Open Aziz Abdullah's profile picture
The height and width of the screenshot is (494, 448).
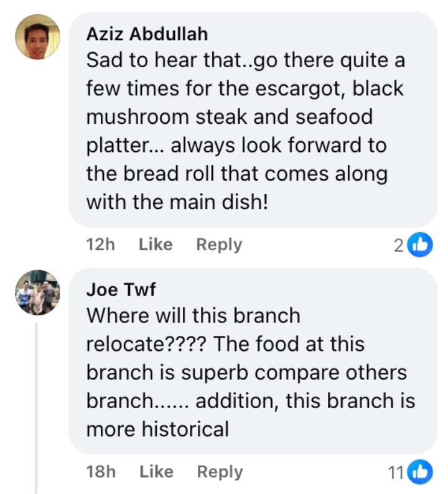click(37, 37)
